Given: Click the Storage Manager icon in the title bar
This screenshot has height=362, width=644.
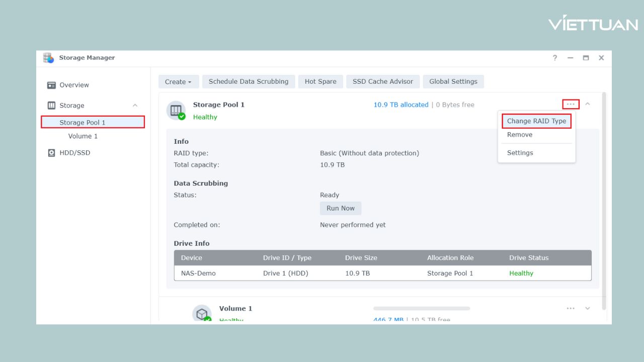Looking at the screenshot, I should pos(47,57).
